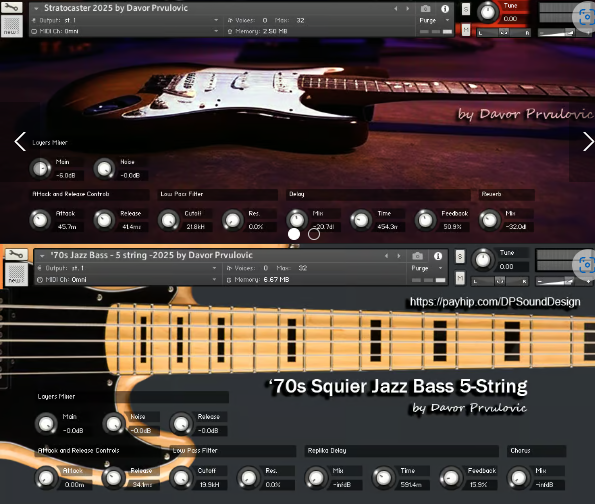This screenshot has height=504, width=595.
Task: Click the Stratocaster Reverb Mix knob
Action: click(x=490, y=220)
